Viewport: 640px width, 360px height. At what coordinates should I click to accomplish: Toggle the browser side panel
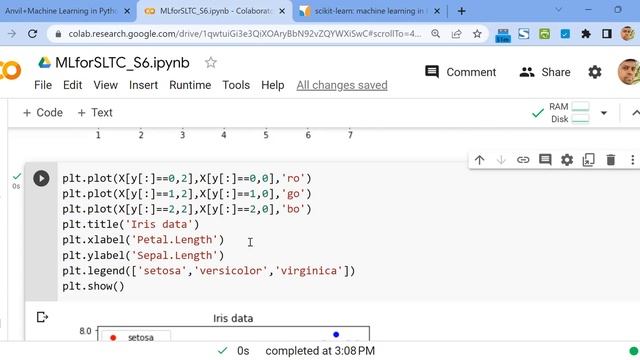(607, 34)
